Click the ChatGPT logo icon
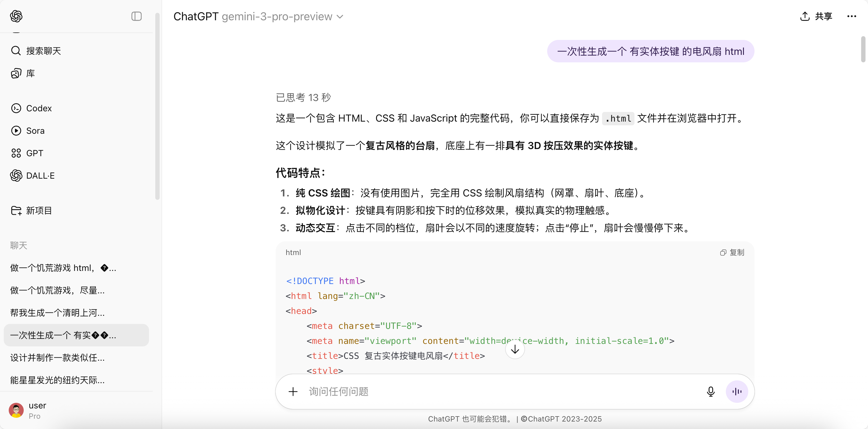The height and width of the screenshot is (429, 868). click(x=16, y=16)
